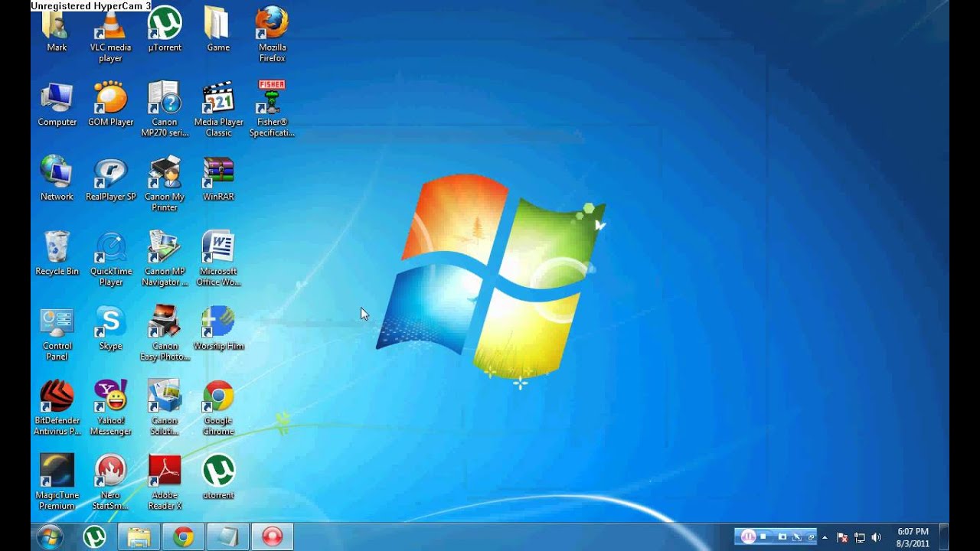Launch Mozilla Firefox from desktop
This screenshot has height=551, width=980.
tap(272, 34)
